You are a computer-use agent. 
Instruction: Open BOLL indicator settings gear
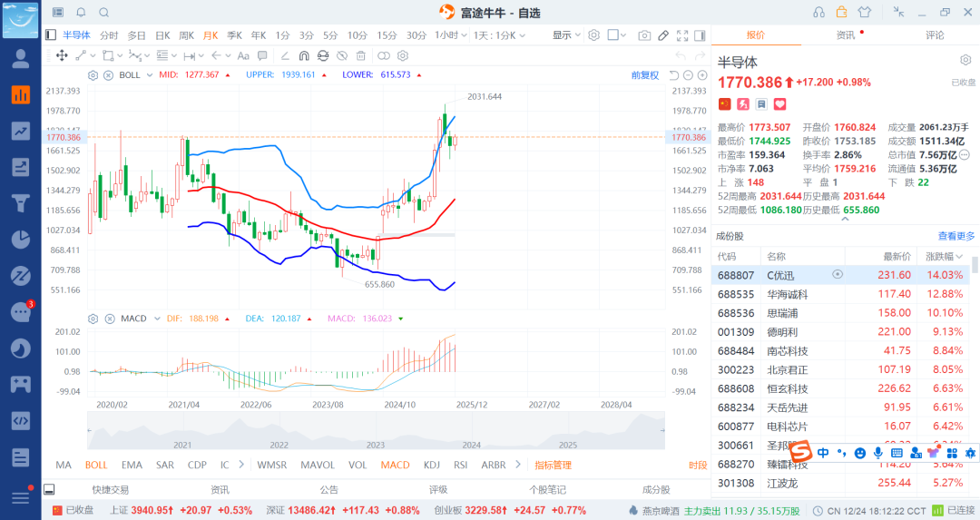pyautogui.click(x=93, y=75)
